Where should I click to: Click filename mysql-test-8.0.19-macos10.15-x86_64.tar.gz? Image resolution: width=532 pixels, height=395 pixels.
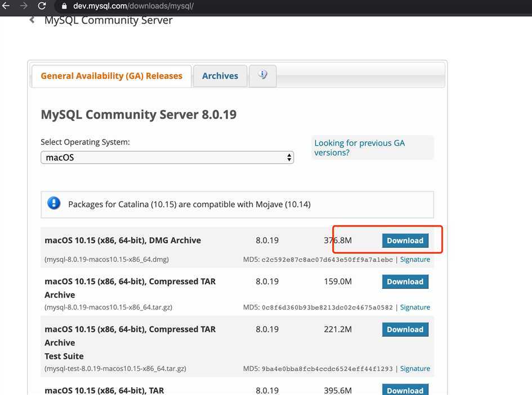click(115, 369)
